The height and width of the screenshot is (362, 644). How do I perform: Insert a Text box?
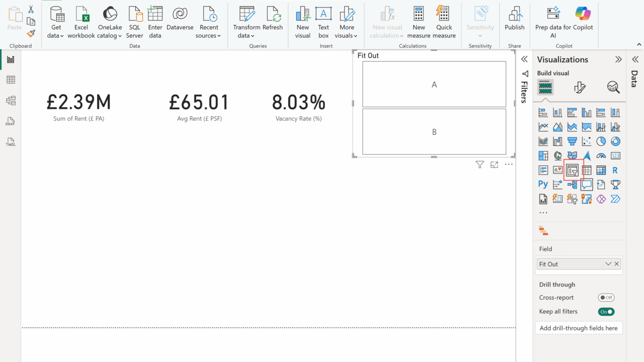(324, 22)
